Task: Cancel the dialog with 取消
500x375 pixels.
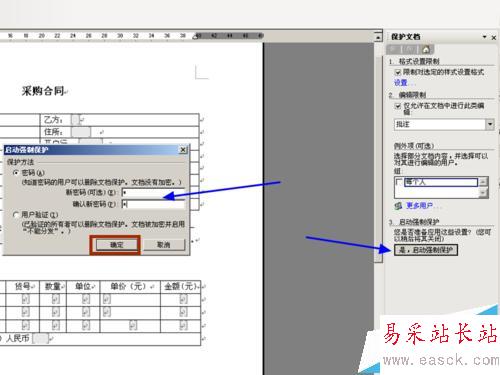Action: tap(164, 245)
